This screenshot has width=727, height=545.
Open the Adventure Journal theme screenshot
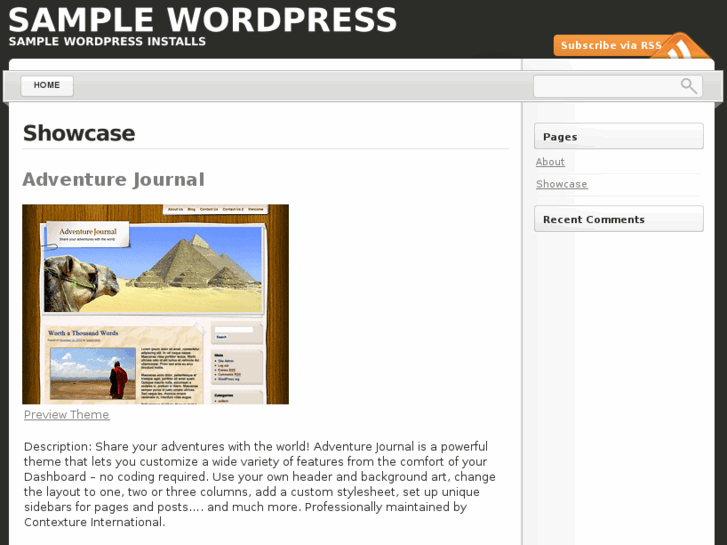point(155,304)
